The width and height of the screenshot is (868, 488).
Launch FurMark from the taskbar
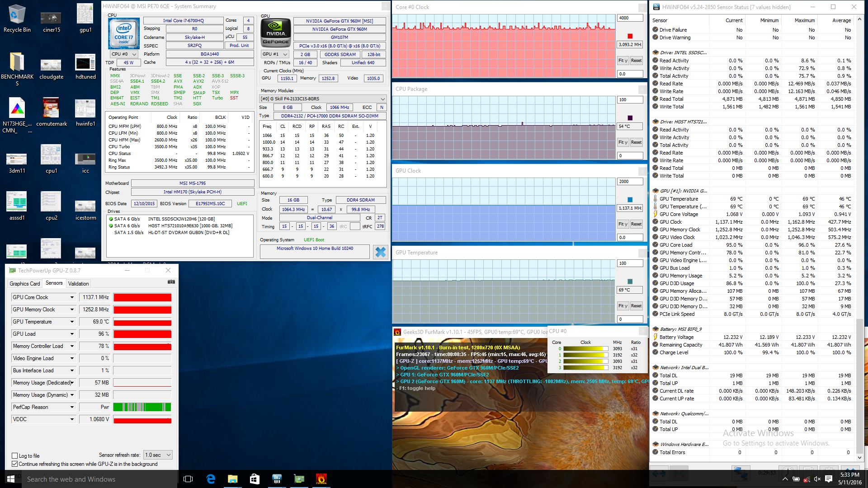(x=321, y=479)
